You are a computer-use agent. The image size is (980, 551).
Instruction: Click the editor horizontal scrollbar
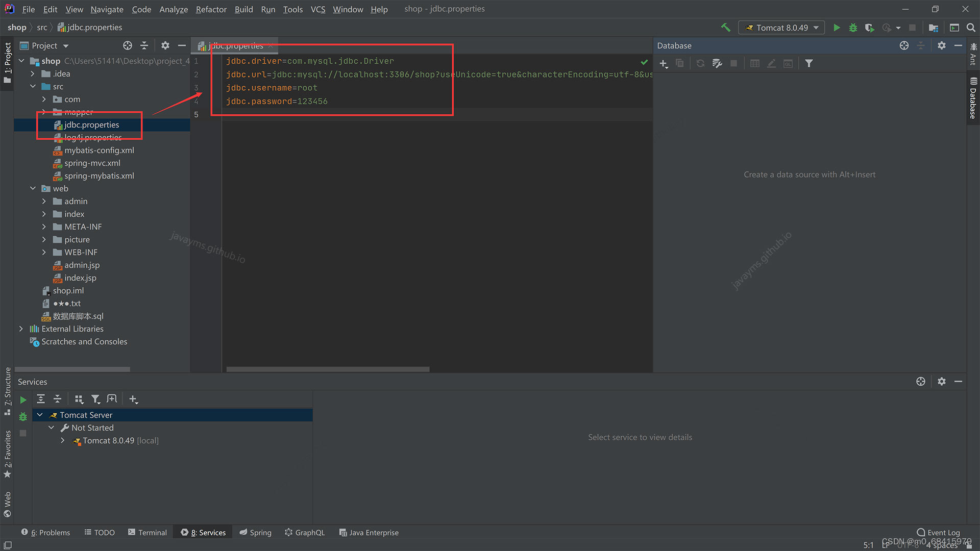pos(328,369)
